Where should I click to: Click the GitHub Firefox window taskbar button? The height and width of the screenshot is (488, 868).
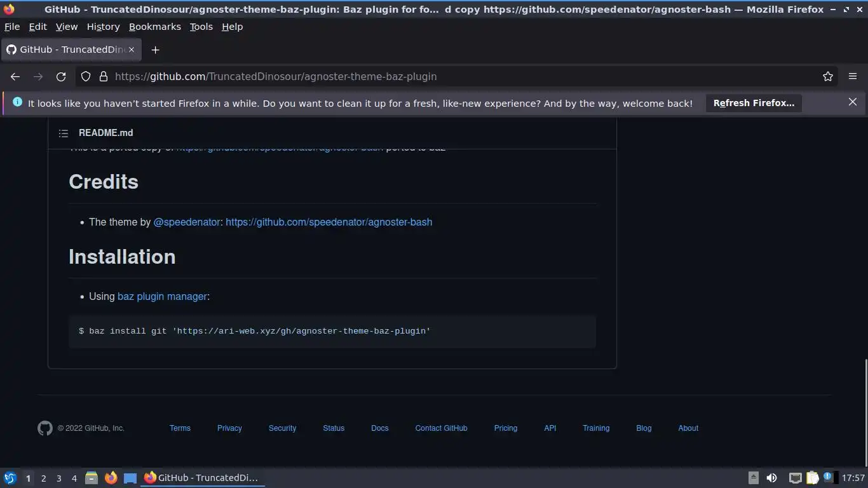coord(203,478)
